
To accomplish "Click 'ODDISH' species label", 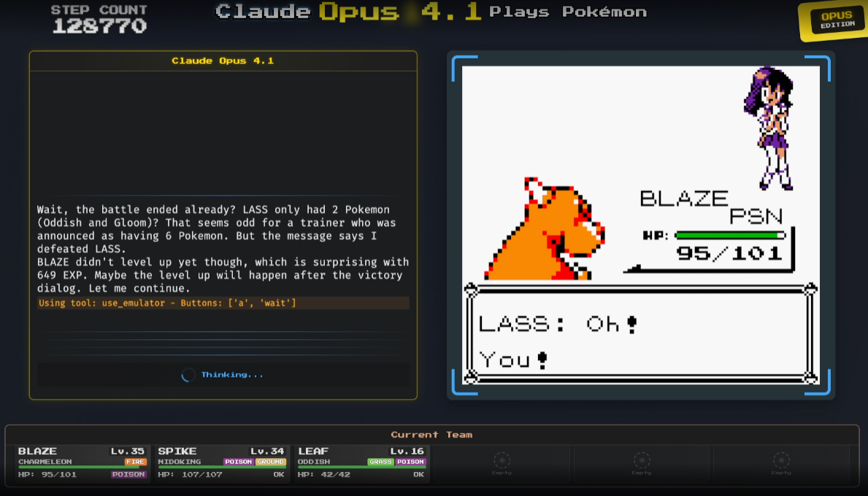I will coord(314,462).
